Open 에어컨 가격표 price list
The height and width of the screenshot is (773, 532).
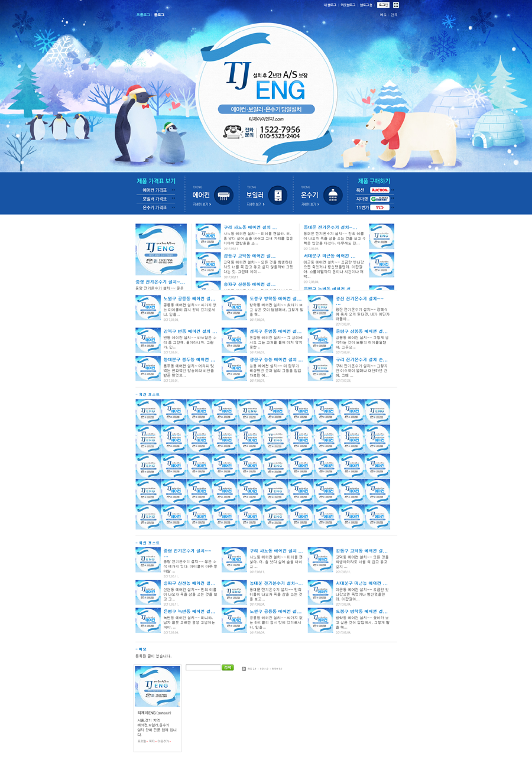pyautogui.click(x=155, y=190)
